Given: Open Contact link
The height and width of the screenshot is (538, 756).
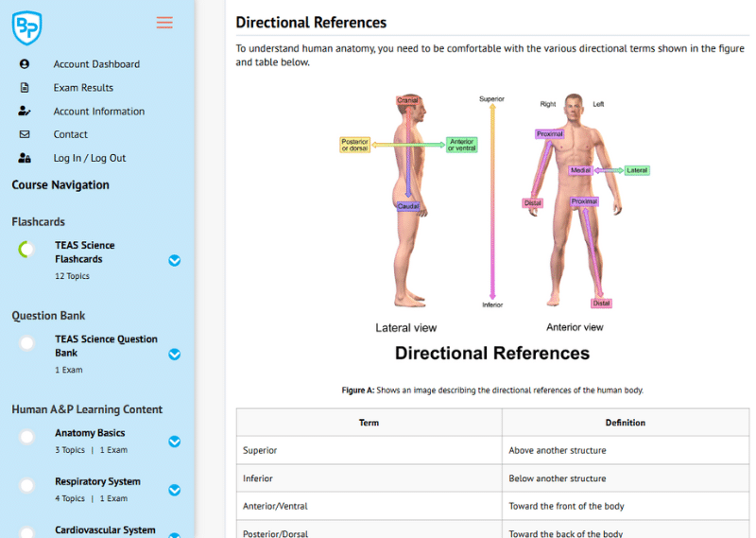Looking at the screenshot, I should pos(70,134).
